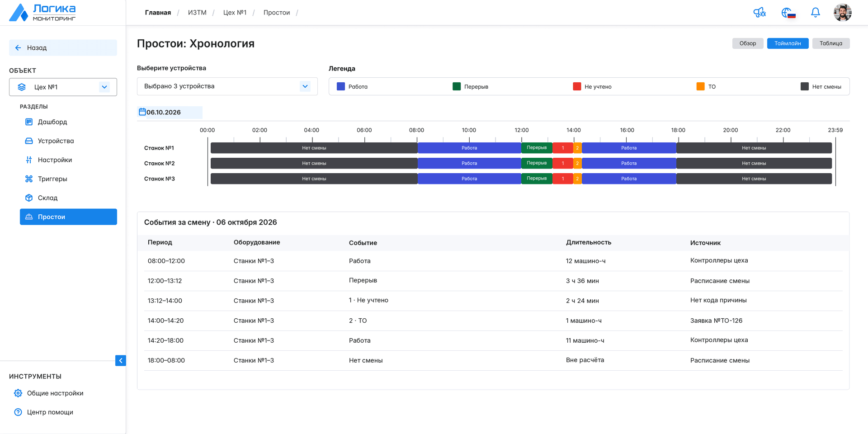Go to Главная breadcrumb
The image size is (868, 434).
coord(158,13)
